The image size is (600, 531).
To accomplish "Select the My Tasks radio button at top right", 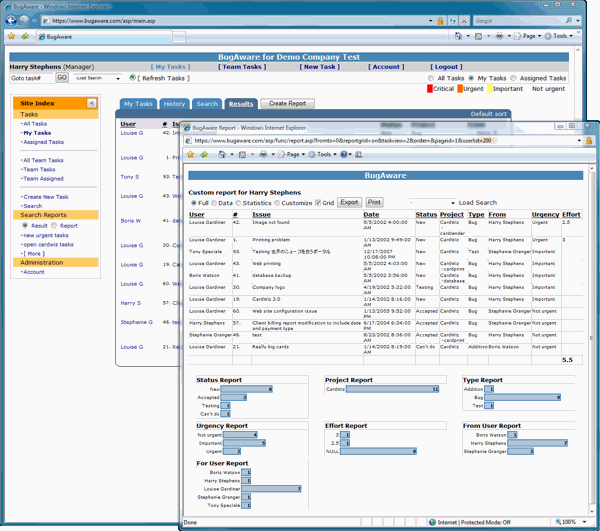I will [471, 78].
